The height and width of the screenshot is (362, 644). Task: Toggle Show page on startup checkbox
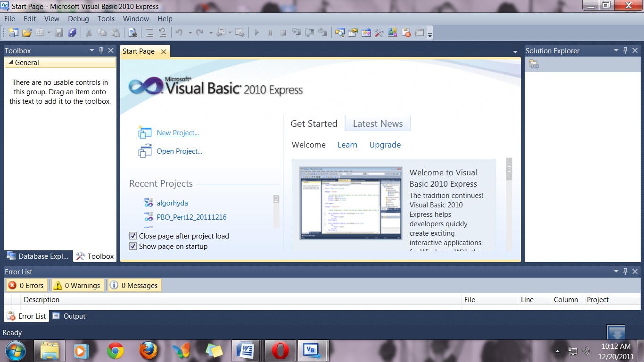tap(133, 246)
